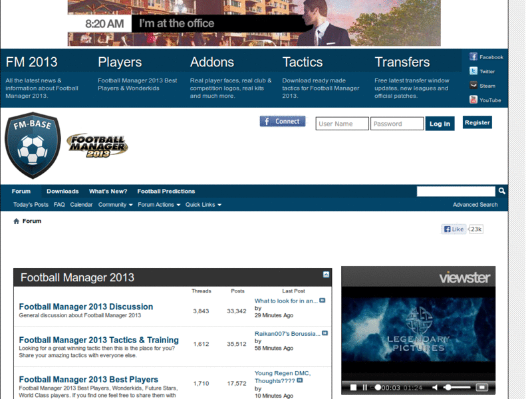The height and width of the screenshot is (399, 532).
Task: Go to forum home via house icon
Action: pos(16,221)
